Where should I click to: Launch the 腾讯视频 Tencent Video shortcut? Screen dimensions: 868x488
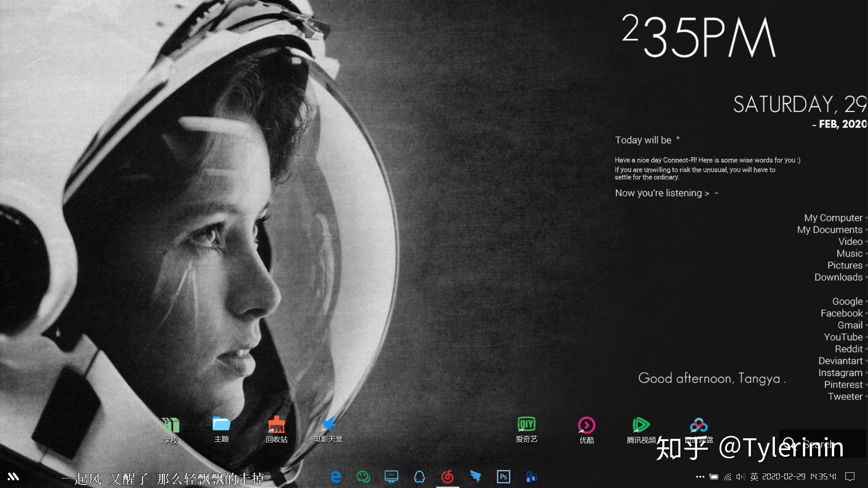641,430
